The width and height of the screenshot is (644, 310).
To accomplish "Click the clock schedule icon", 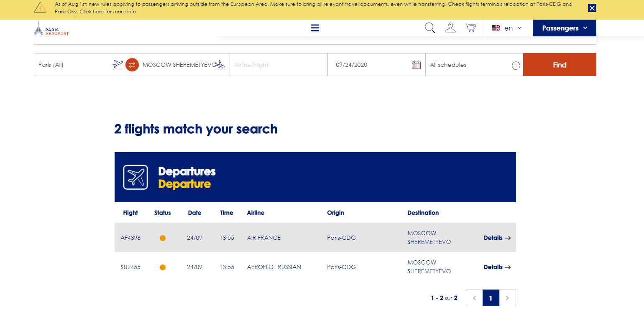I will point(516,66).
